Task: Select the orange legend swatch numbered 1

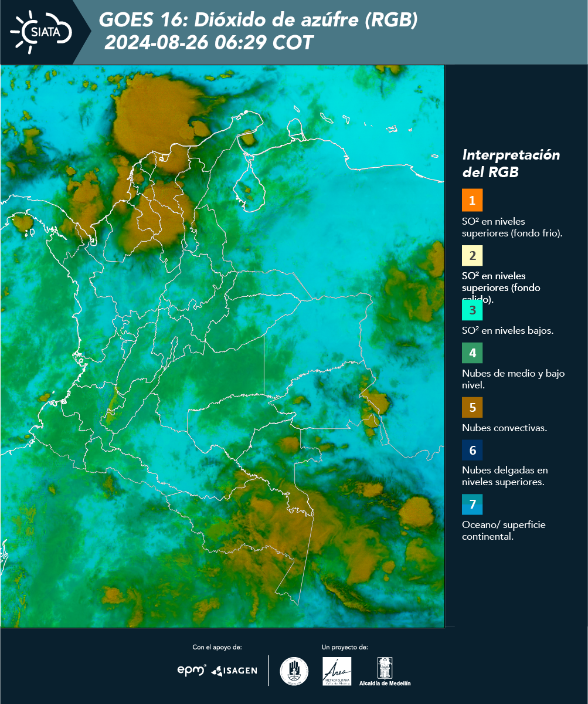Action: [x=472, y=200]
